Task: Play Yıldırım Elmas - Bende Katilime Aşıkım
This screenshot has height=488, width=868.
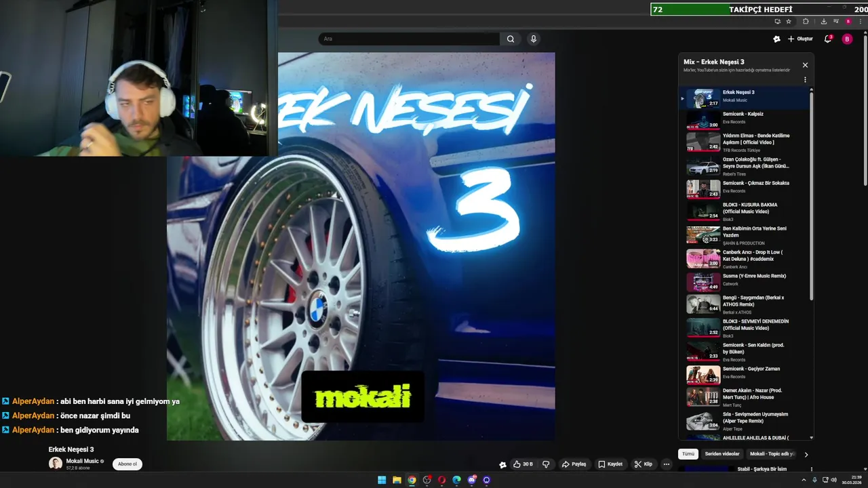Action: coord(744,142)
